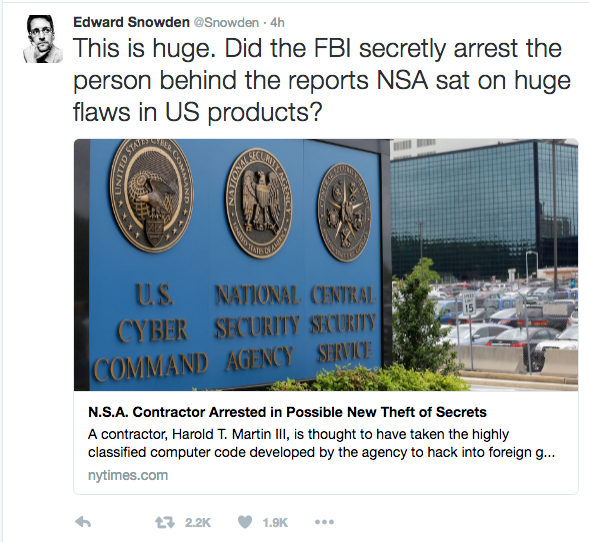589x542 pixels.
Task: Click the article description about Harold T. Martin III
Action: 321,443
